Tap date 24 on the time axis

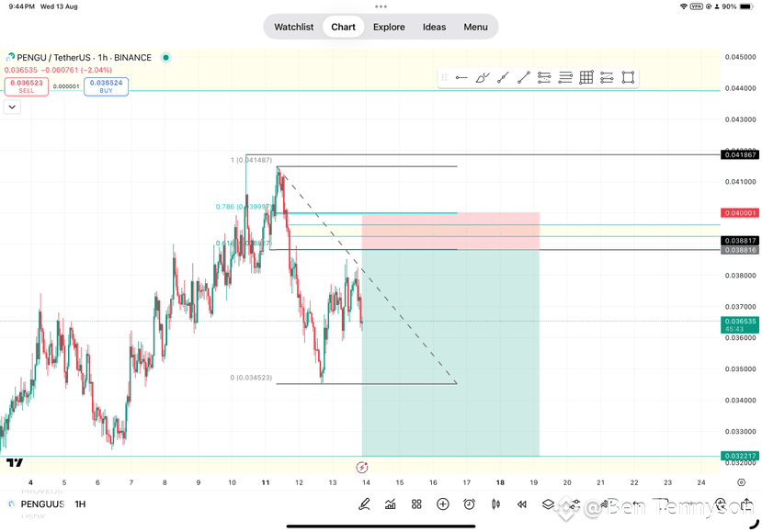click(701, 482)
